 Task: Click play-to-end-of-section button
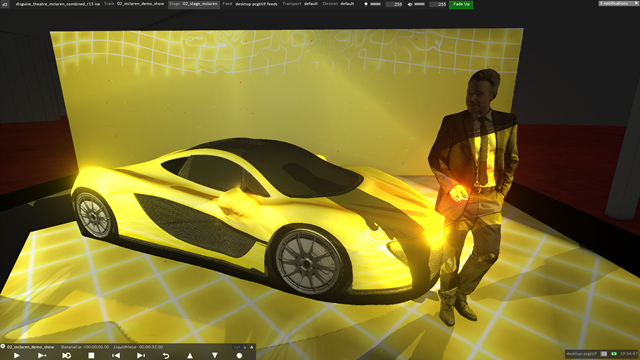point(41,356)
